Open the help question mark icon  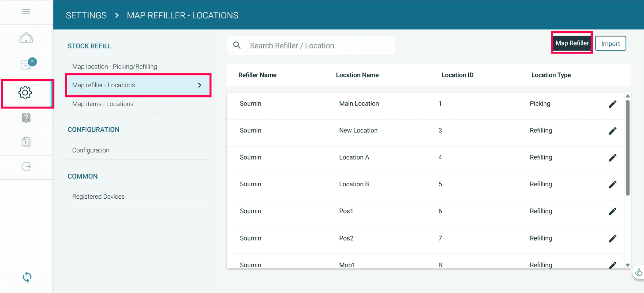click(26, 118)
